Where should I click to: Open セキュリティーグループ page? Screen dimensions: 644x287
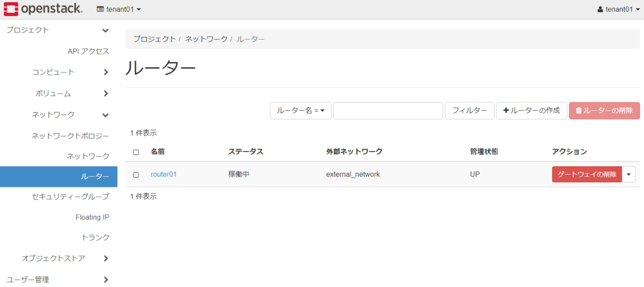70,197
